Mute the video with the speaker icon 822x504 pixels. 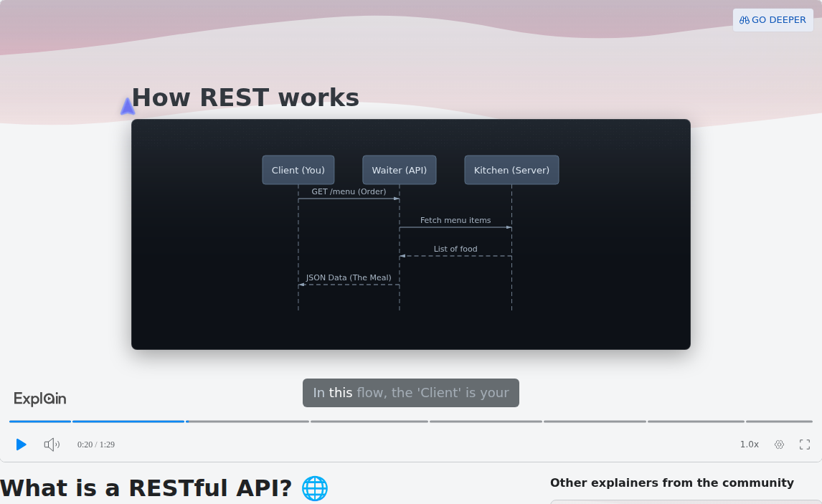52,444
